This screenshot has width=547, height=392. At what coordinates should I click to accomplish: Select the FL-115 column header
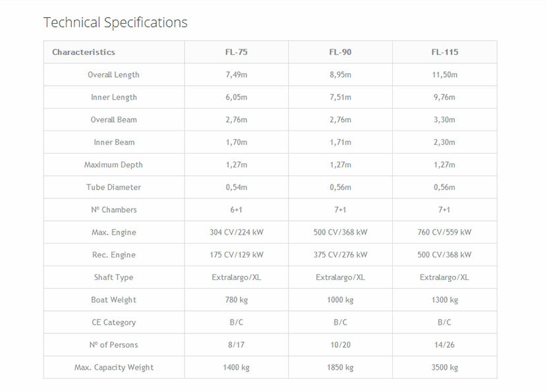point(444,52)
